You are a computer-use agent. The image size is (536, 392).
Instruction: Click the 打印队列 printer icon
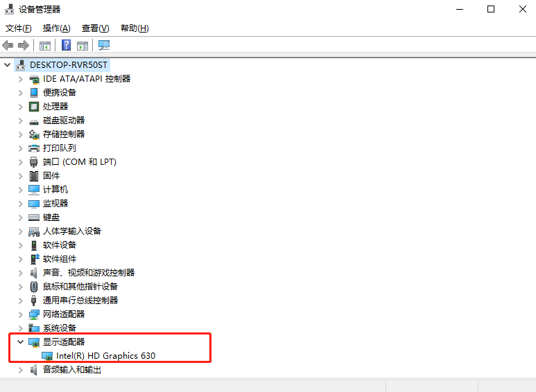(34, 148)
